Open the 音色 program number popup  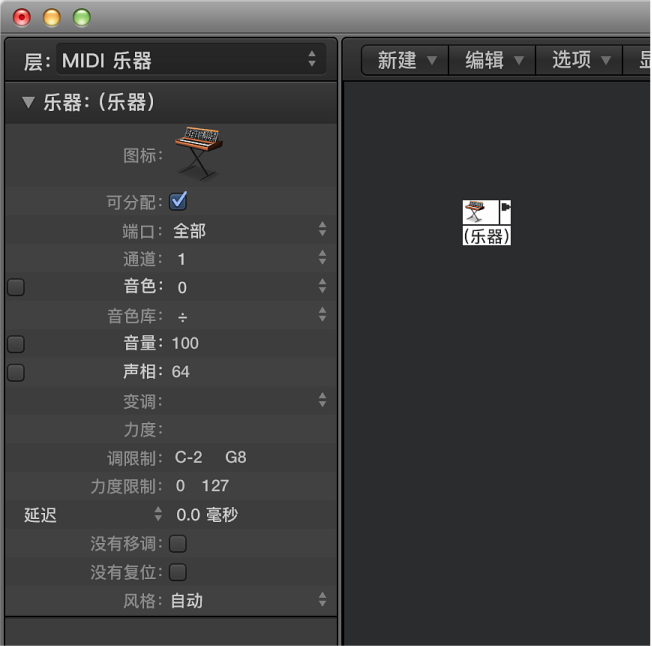click(249, 287)
